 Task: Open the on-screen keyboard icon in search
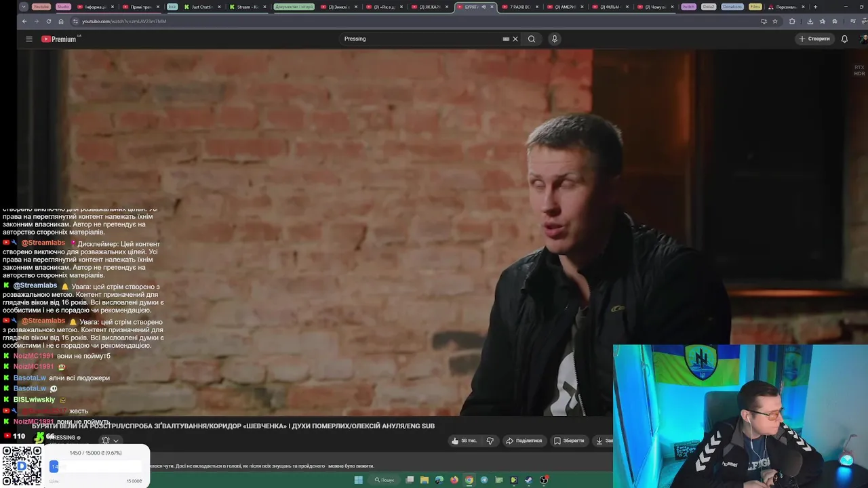[506, 39]
